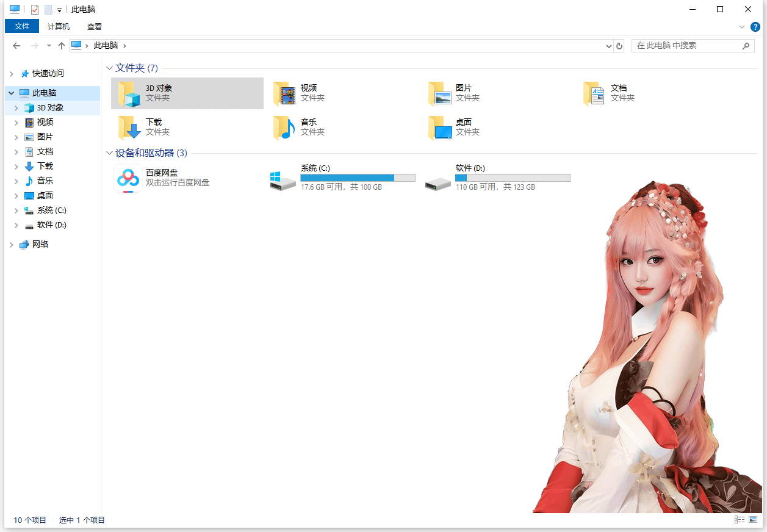Viewport: 767px width, 532px height.
Task: Click the 在 此电脑 中搜索 search box
Action: (x=686, y=46)
